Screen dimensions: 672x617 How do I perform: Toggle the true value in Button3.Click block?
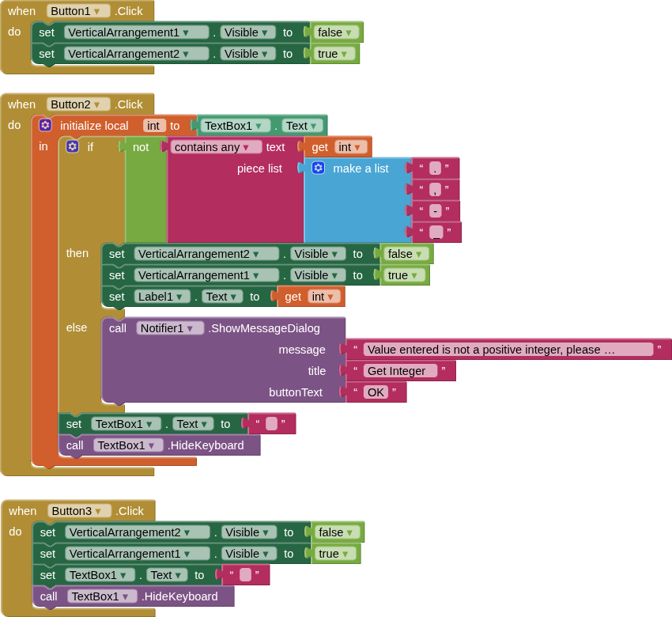(334, 554)
